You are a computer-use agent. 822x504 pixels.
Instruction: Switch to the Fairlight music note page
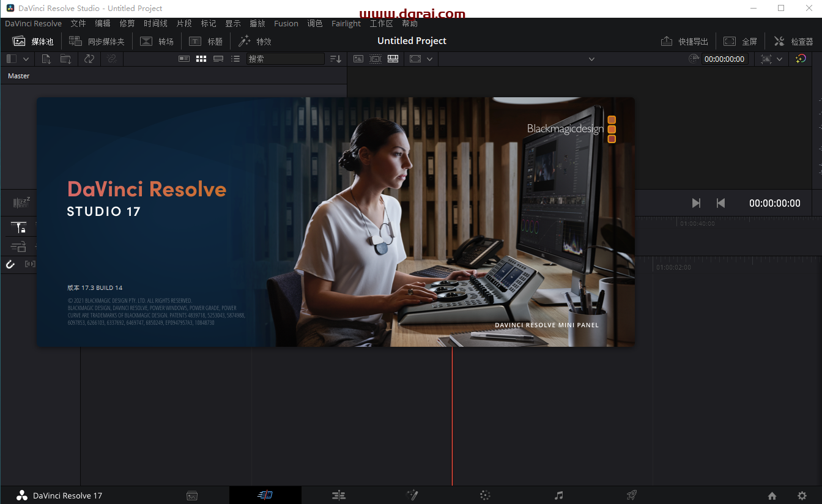coord(558,495)
